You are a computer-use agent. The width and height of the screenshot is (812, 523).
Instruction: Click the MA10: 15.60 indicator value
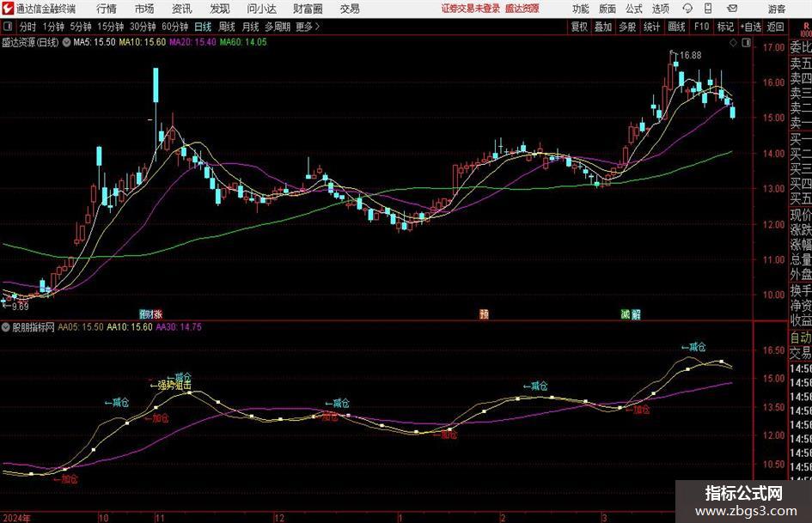click(143, 42)
